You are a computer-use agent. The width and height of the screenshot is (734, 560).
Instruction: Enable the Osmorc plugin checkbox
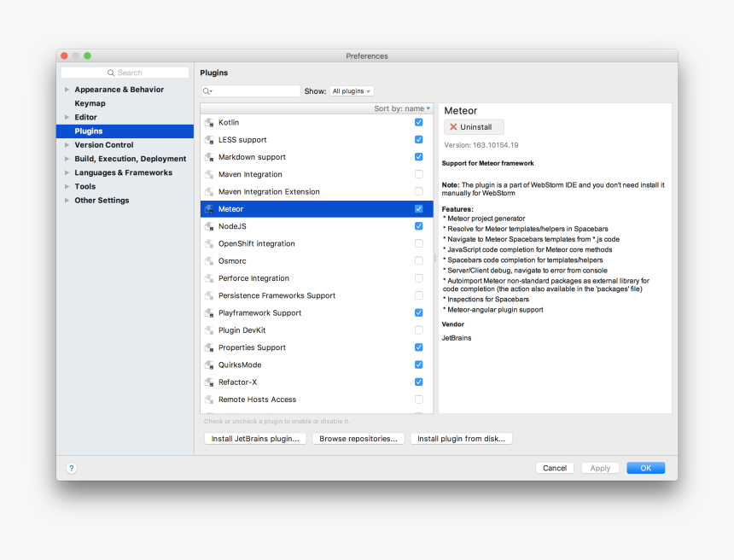pyautogui.click(x=419, y=261)
